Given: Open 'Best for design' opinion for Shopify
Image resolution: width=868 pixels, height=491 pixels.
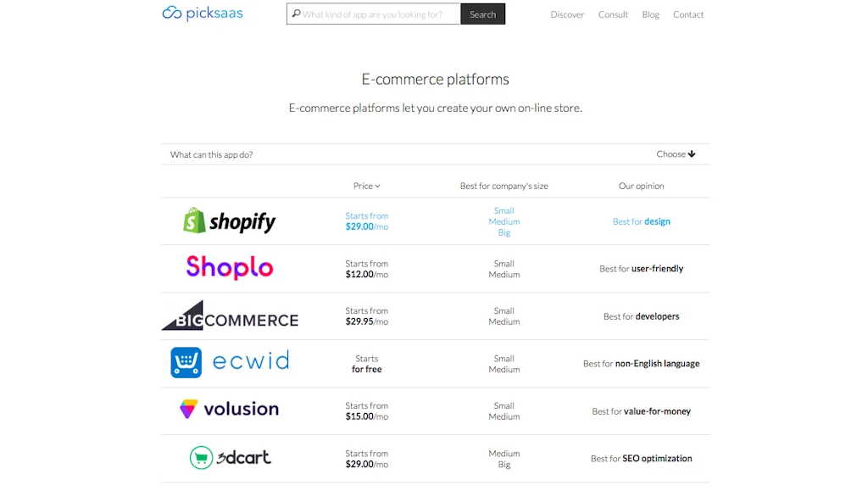Looking at the screenshot, I should tap(642, 220).
